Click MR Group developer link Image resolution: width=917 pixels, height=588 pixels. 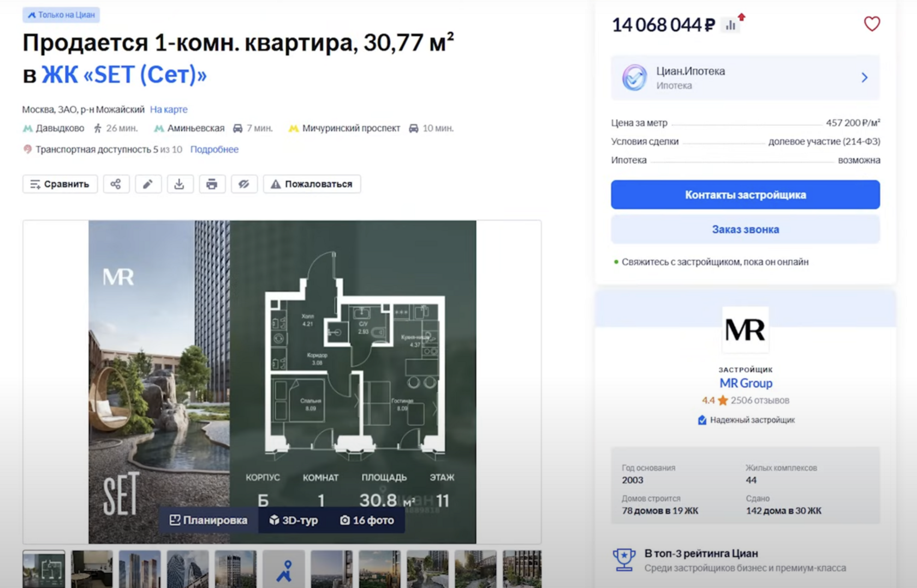point(746,383)
